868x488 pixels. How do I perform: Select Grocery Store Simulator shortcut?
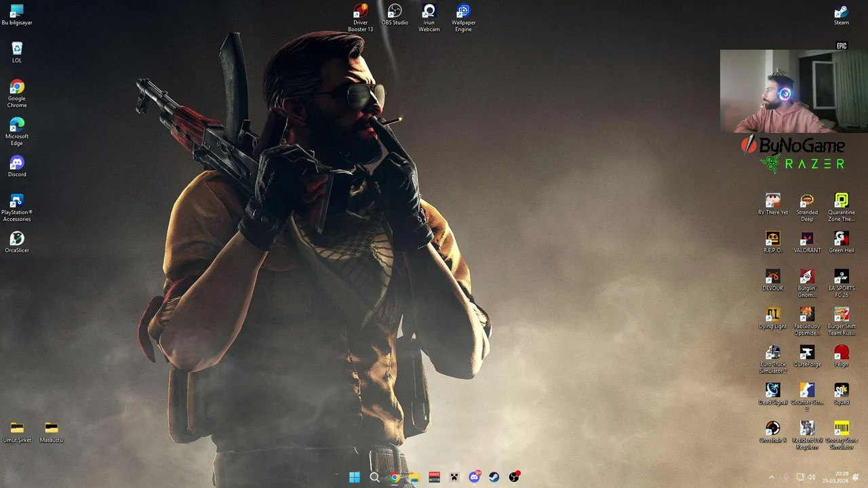coord(841,435)
